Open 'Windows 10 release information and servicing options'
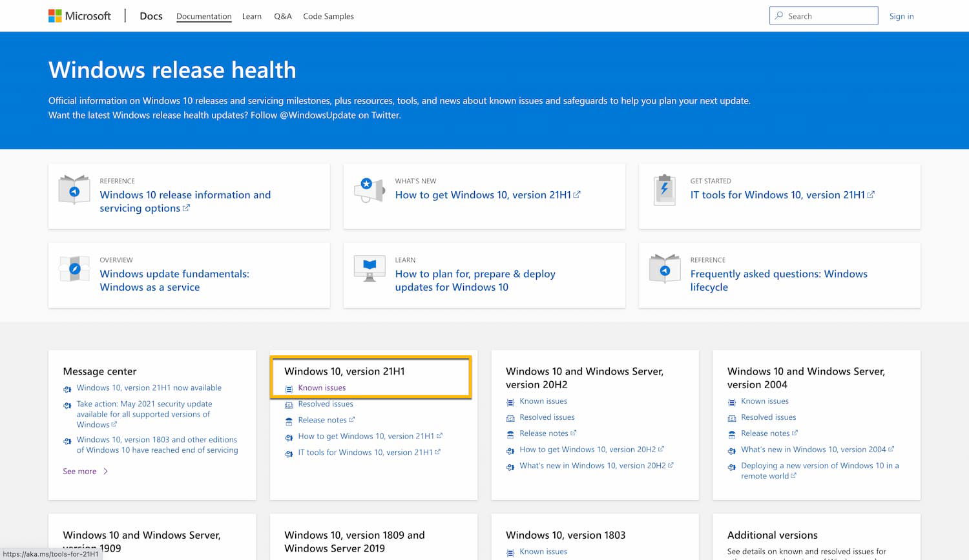969x560 pixels. 185,202
